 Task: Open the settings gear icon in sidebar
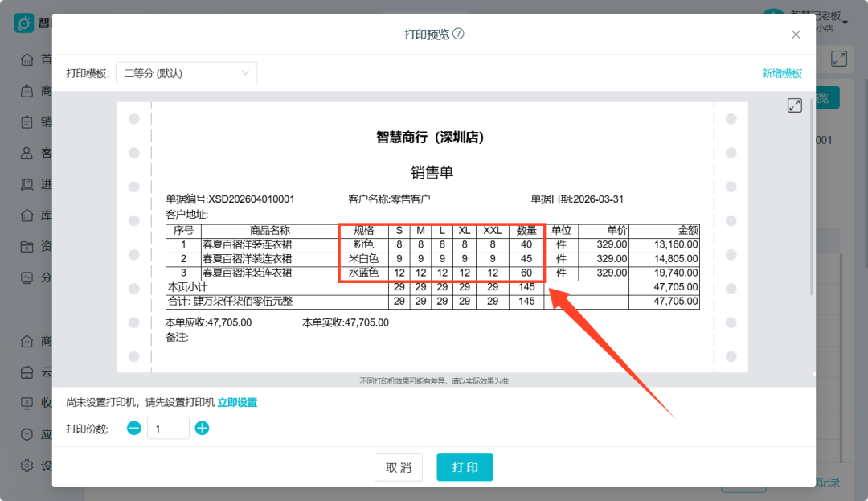pos(27,466)
